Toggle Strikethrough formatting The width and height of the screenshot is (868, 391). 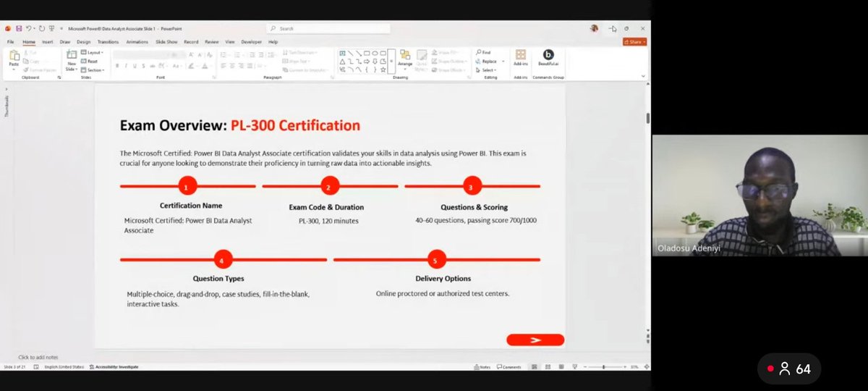coord(152,66)
